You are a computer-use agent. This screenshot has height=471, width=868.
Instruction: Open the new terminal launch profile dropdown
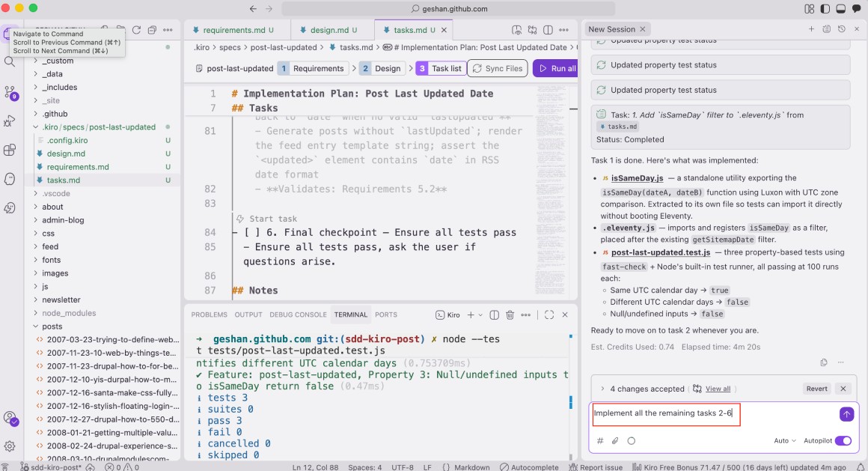480,314
